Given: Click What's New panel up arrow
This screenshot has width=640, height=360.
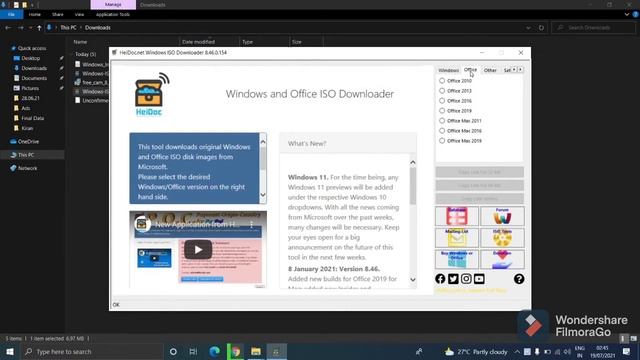Looking at the screenshot, I should click(413, 162).
